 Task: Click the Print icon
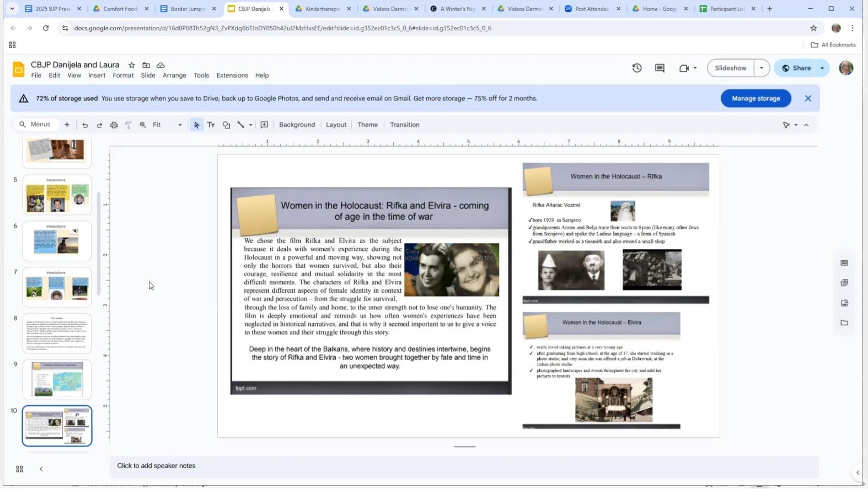(x=114, y=125)
